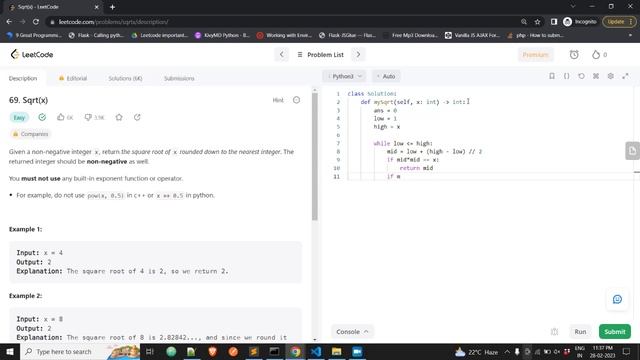The width and height of the screenshot is (640, 360).
Task: Open Sublime Text from taskbar
Action: (253, 351)
